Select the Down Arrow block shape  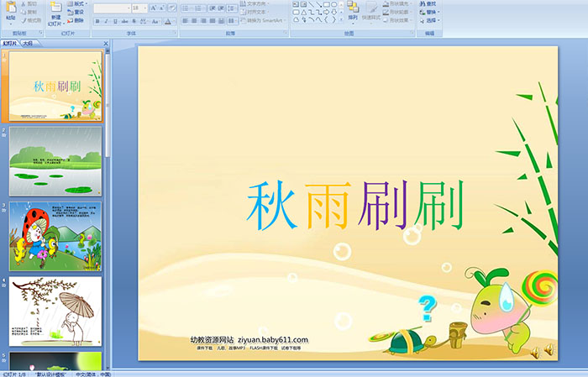tap(333, 13)
